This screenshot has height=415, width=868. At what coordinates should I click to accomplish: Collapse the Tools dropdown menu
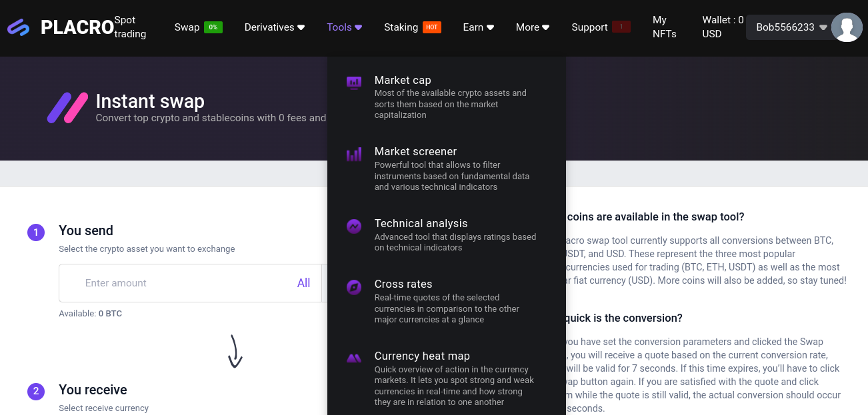(344, 27)
